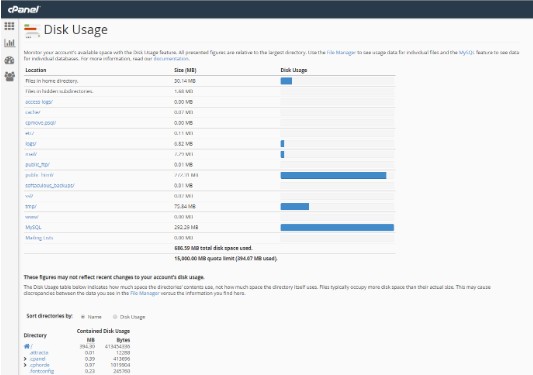Expand the .cpanel directory arrow

click(25, 359)
